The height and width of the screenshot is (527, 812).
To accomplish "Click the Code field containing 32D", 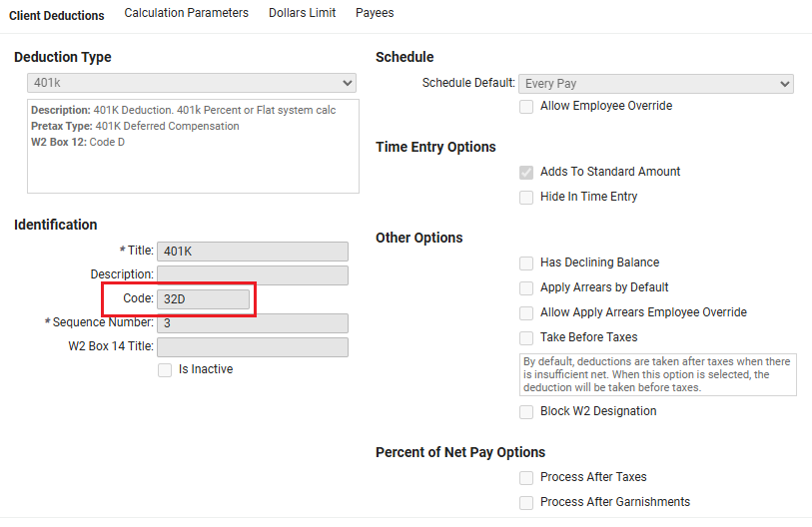I will (203, 299).
